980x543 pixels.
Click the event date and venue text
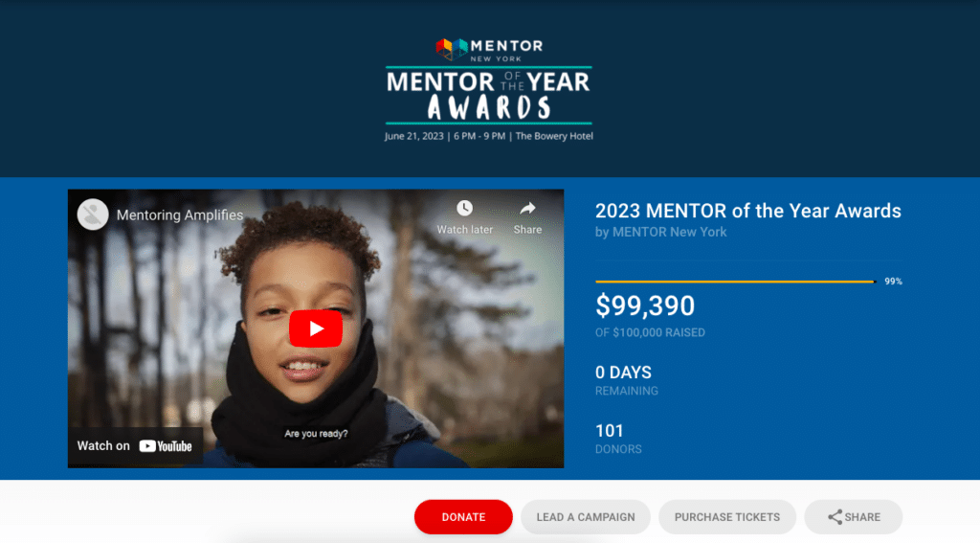point(489,136)
